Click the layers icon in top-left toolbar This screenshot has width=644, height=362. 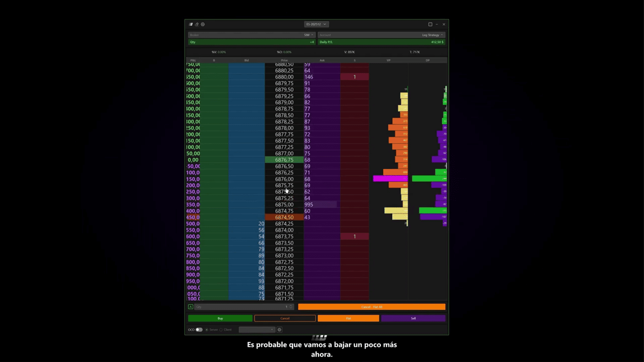(x=191, y=24)
